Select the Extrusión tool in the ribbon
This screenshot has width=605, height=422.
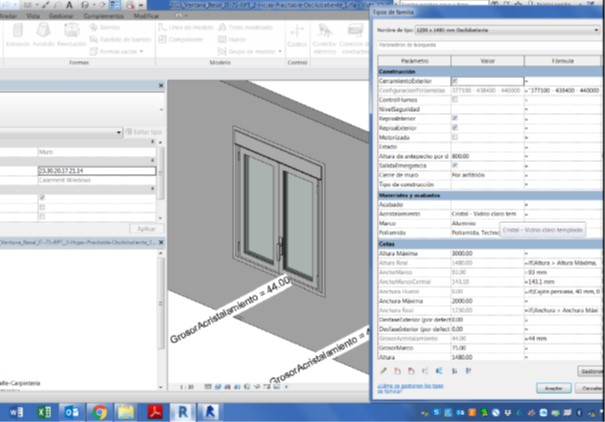click(18, 35)
